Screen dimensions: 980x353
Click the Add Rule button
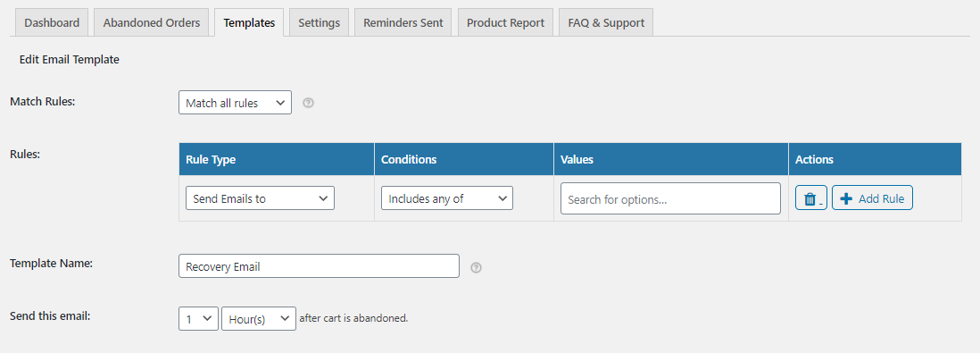(x=872, y=198)
